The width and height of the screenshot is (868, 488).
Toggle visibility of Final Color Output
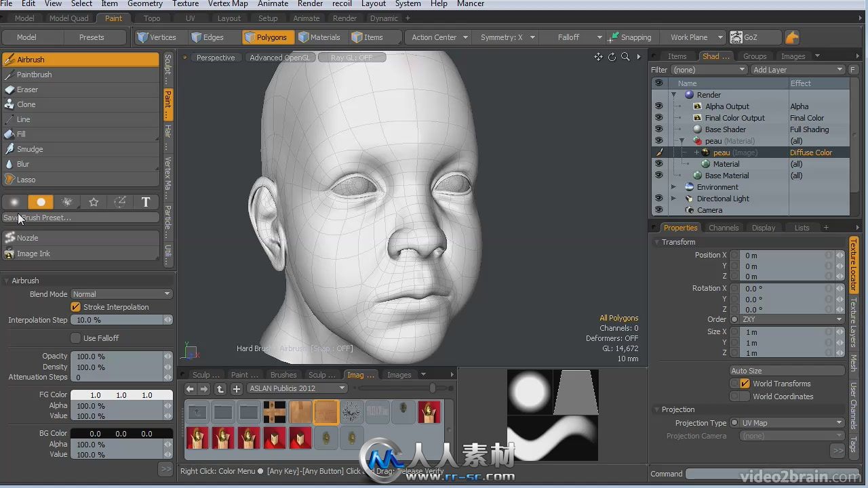click(658, 118)
